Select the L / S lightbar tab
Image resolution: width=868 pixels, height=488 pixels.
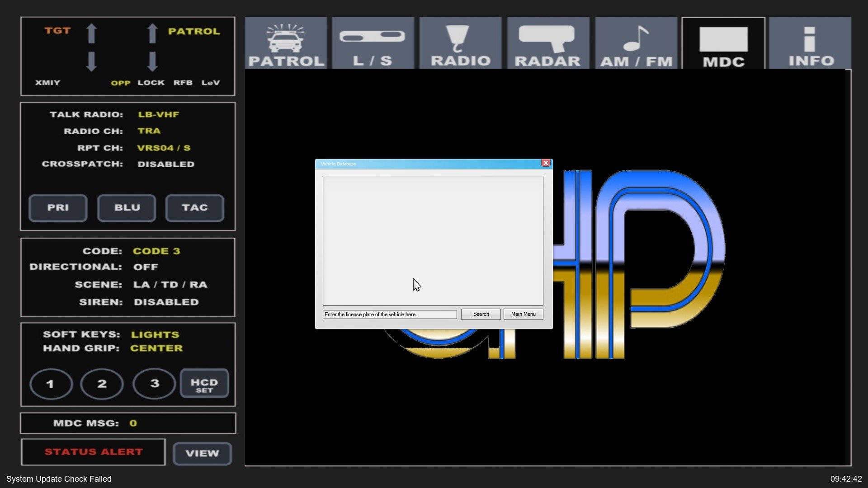[373, 43]
